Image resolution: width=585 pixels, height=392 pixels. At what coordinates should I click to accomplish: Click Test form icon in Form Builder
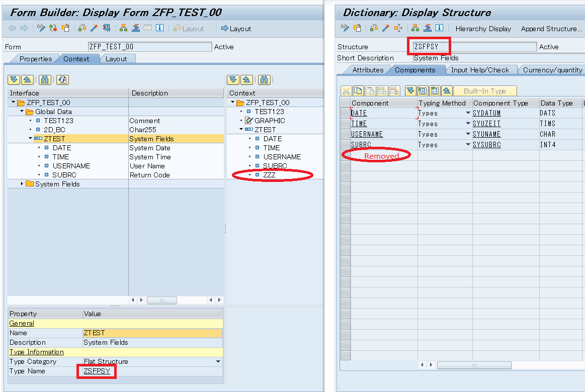point(107,28)
